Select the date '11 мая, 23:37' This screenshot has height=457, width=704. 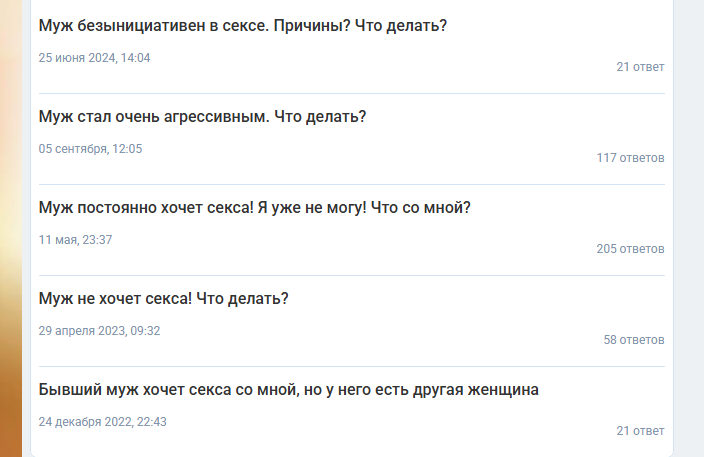75,240
